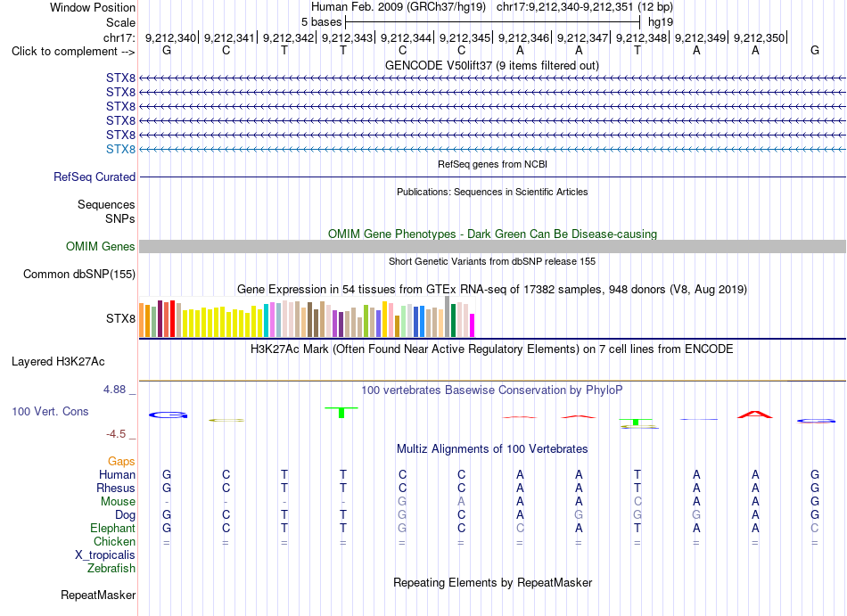Open '100 vertebrates Basewise Conservation by PhyloP' title
The height and width of the screenshot is (616, 847).
[492, 390]
